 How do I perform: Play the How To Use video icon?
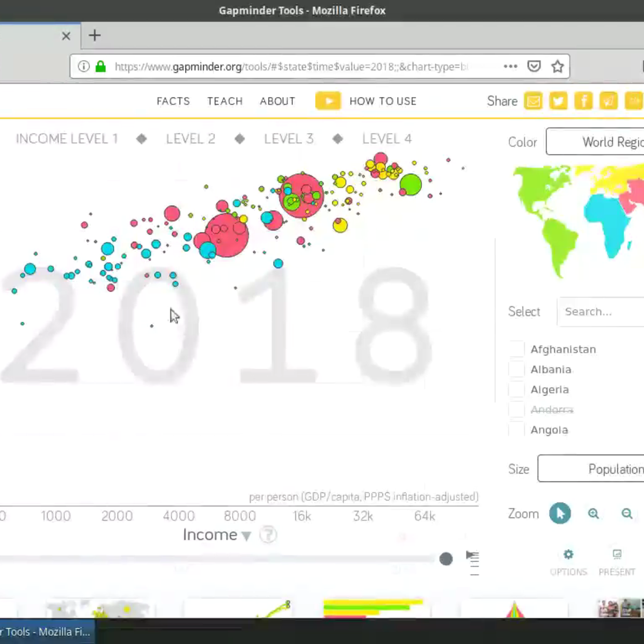tap(328, 100)
